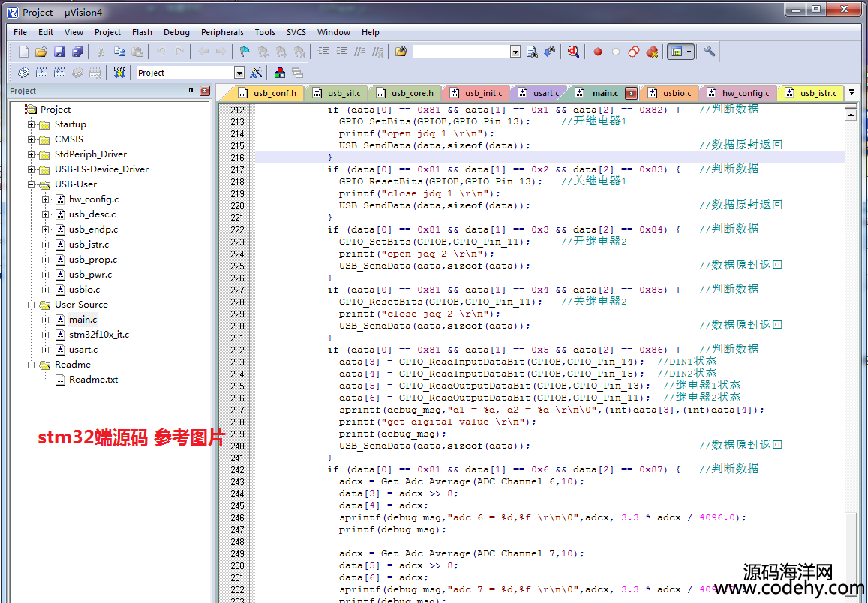Viewport: 868px width, 603px height.
Task: Open the Flash menu
Action: coord(142,32)
